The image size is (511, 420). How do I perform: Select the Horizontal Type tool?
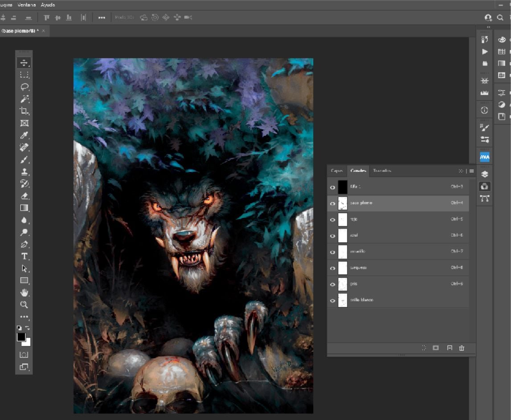coord(24,256)
